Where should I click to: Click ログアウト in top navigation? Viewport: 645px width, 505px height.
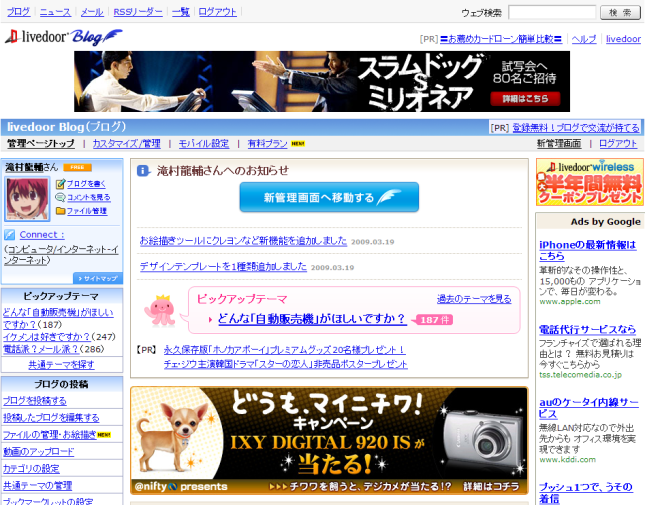coord(217,12)
